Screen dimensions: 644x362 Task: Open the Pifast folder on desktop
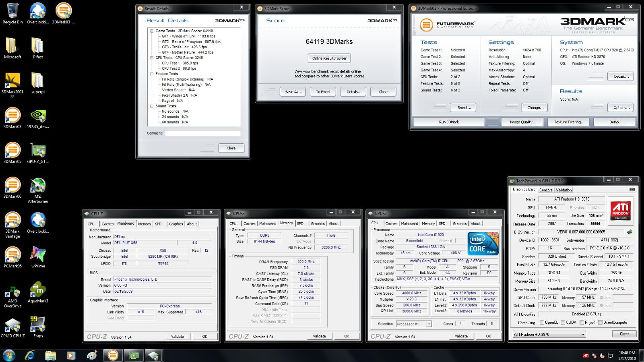38,48
